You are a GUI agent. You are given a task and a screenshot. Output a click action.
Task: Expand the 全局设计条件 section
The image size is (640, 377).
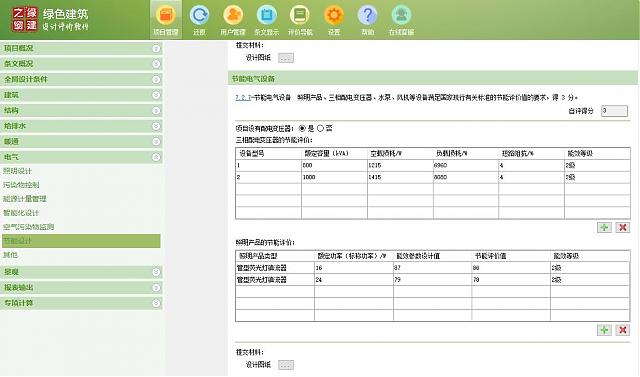81,79
